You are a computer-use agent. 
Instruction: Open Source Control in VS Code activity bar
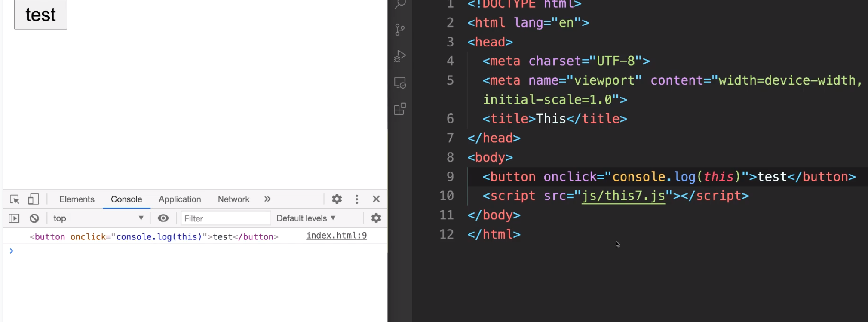pos(400,30)
